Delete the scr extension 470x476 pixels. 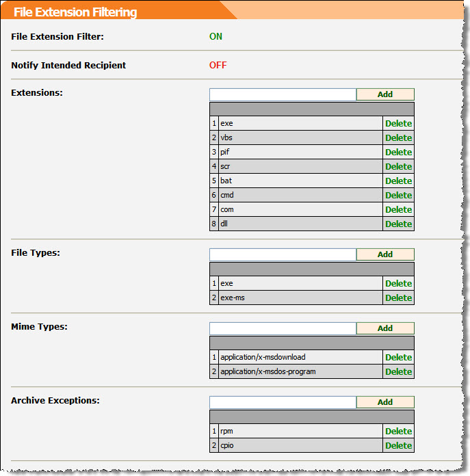click(398, 167)
